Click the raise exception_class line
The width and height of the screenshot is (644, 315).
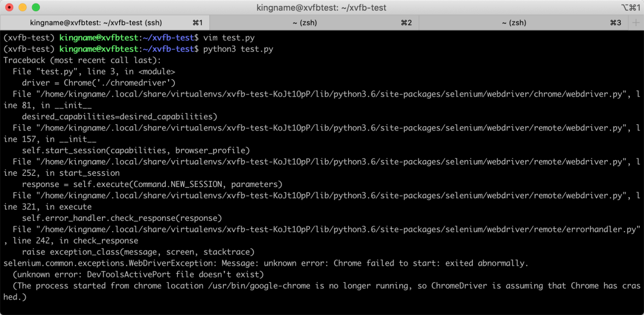(x=138, y=252)
